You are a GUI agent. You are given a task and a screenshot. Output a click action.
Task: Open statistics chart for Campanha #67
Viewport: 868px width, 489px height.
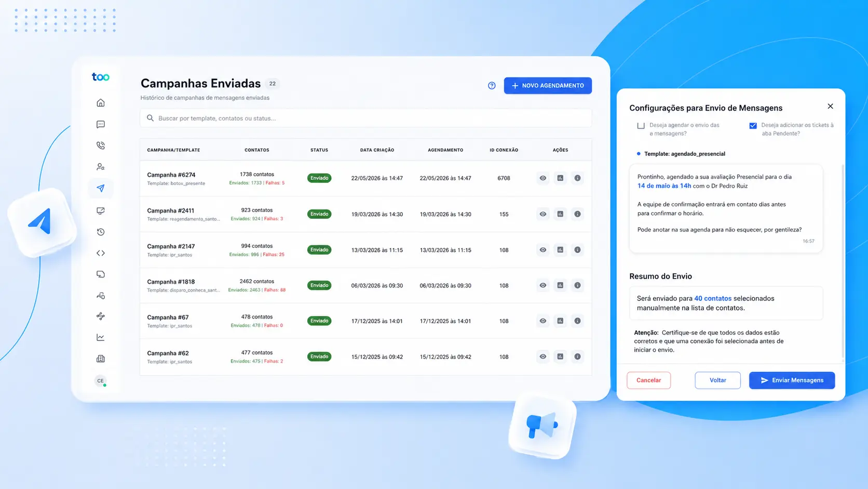560,321
